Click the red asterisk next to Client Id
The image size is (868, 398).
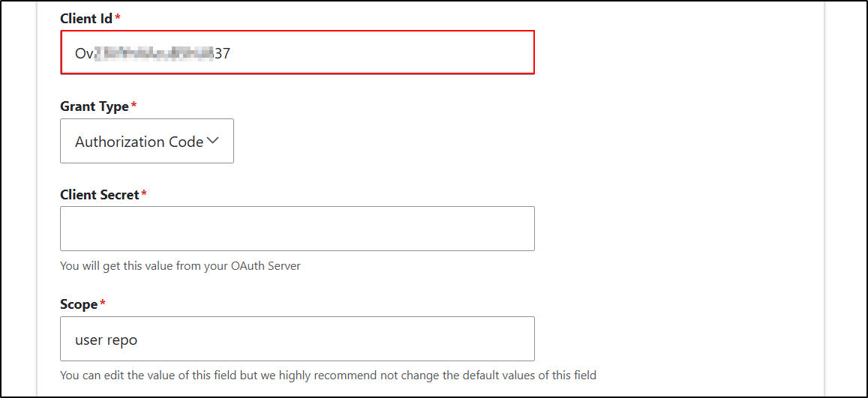pos(118,17)
